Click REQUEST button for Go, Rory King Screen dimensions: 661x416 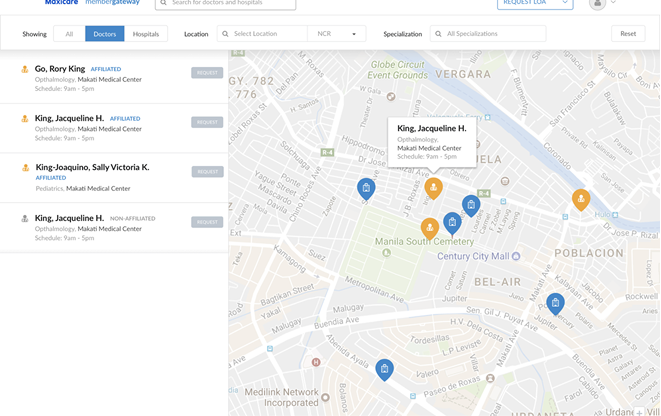point(207,72)
